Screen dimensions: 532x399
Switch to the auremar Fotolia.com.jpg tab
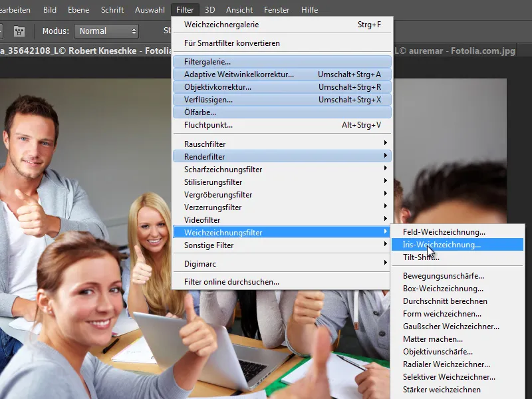tap(455, 51)
